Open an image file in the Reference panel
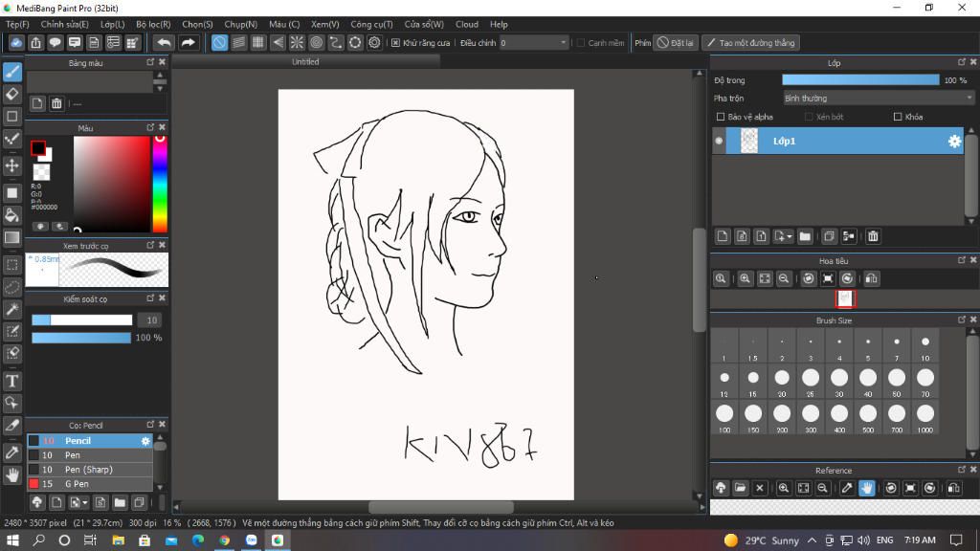The width and height of the screenshot is (980, 551). coord(740,488)
